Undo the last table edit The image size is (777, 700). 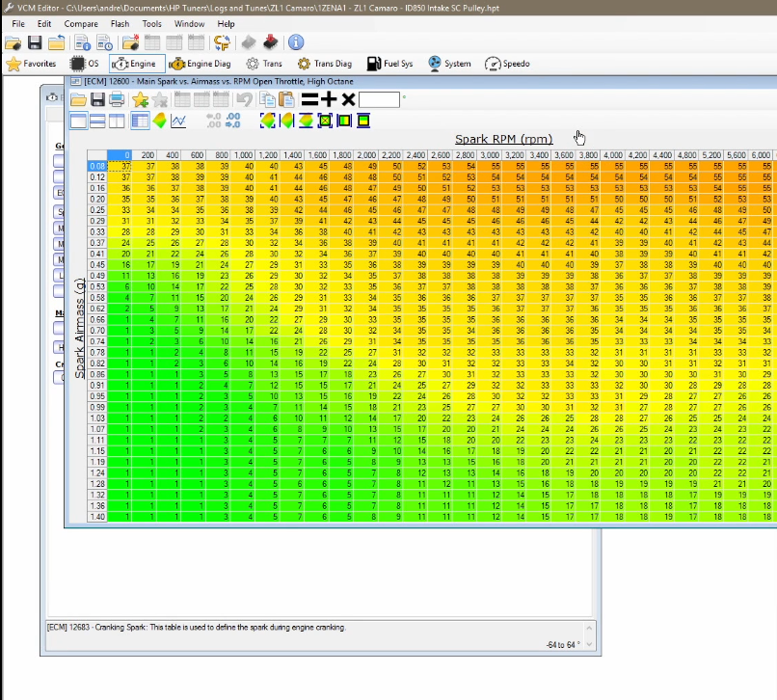[245, 99]
